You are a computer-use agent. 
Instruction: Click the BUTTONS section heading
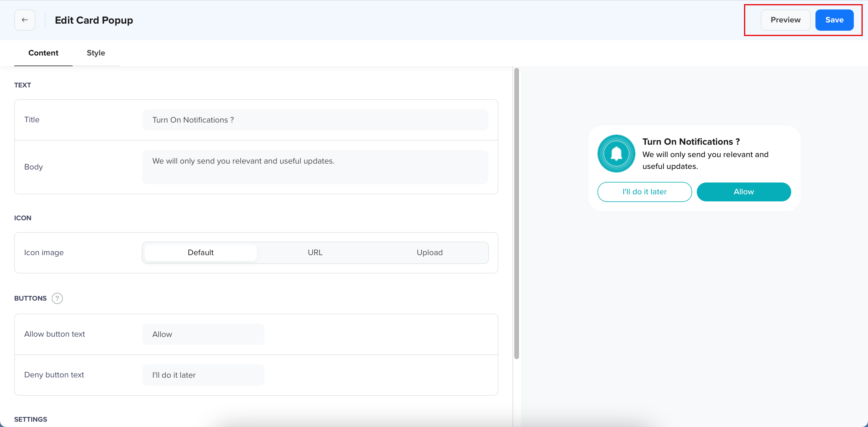coord(30,298)
